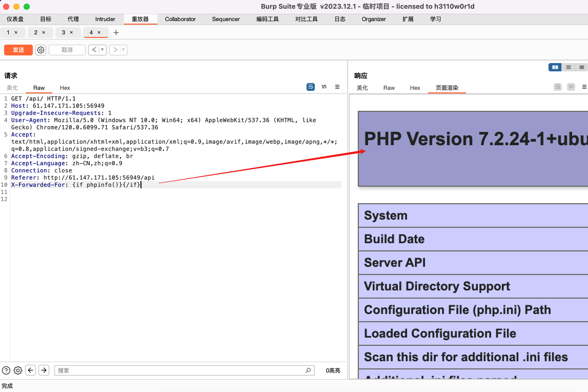This screenshot has width=588, height=392.
Task: Open the request editor hamburger menu
Action: pyautogui.click(x=337, y=87)
